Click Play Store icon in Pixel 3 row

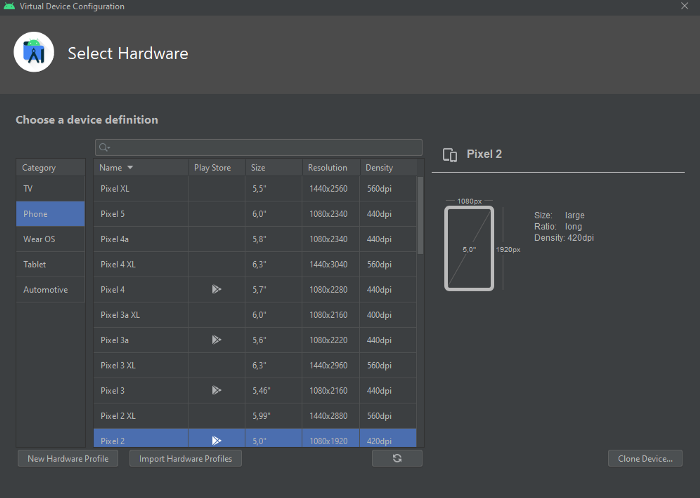click(217, 390)
